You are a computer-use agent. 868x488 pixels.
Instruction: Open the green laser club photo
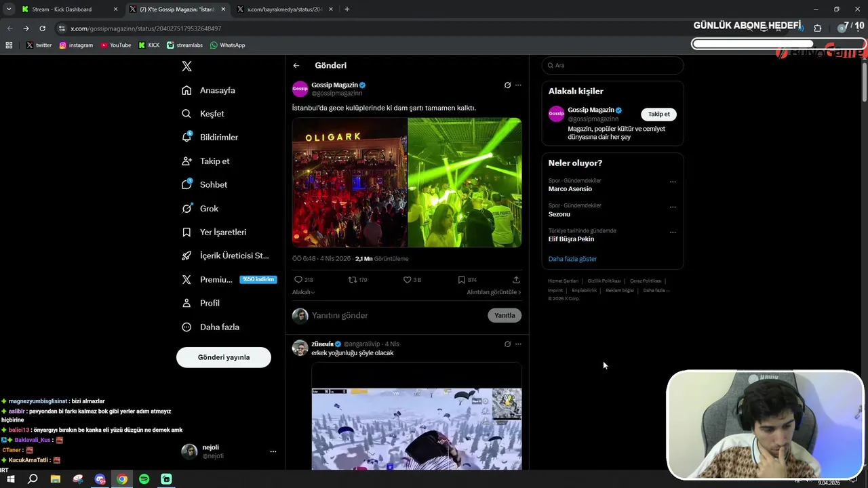(465, 182)
